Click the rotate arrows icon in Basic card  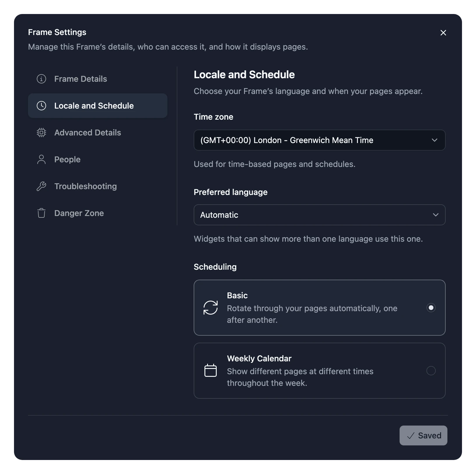211,308
